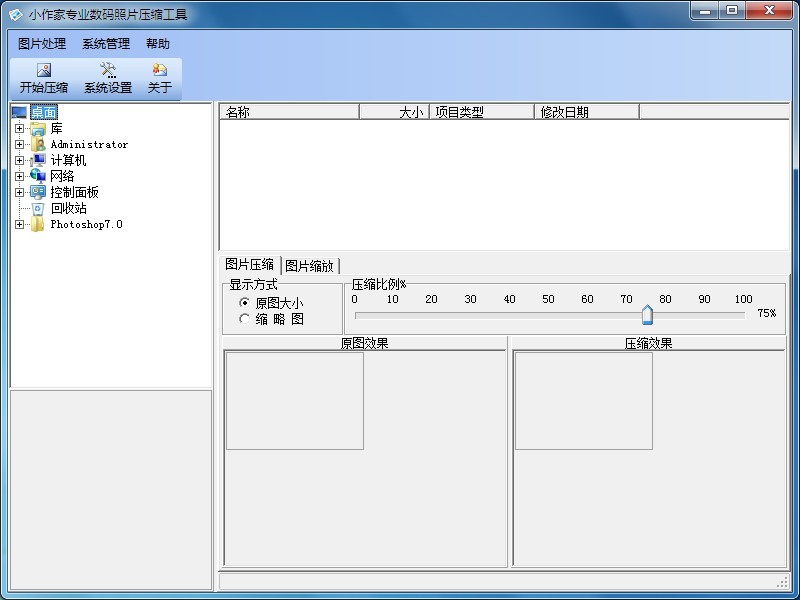This screenshot has height=600, width=800.
Task: Expand the Photoshop7.0 folder node
Action: tap(19, 225)
